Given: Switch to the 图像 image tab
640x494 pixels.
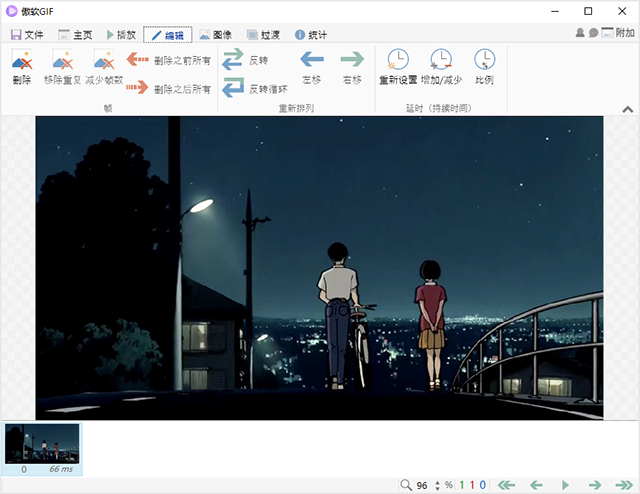Looking at the screenshot, I should [216, 35].
